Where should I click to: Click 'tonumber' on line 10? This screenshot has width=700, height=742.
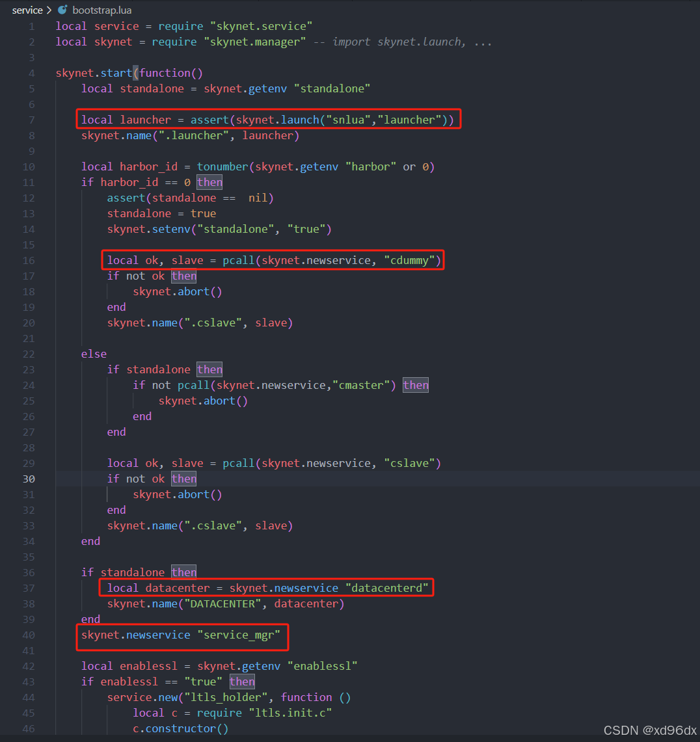coord(222,166)
